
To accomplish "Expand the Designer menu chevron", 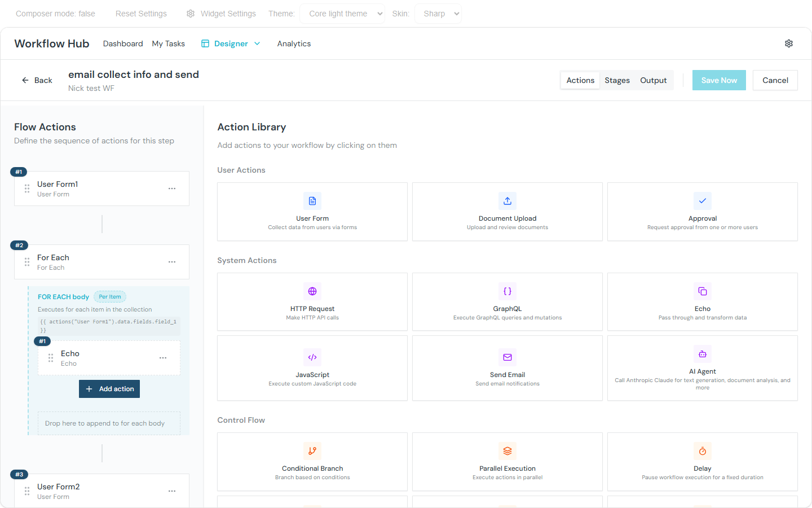I will (x=257, y=43).
